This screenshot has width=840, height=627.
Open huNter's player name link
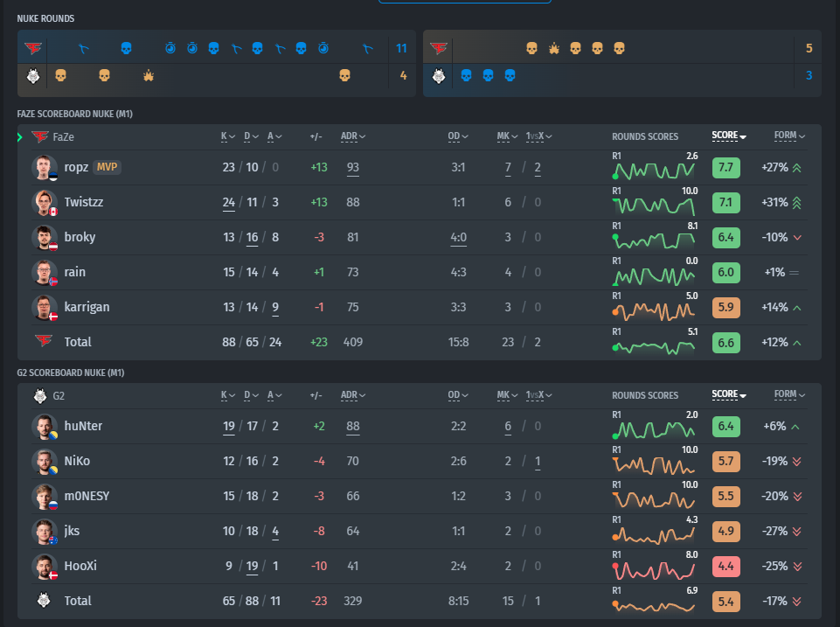tap(83, 426)
